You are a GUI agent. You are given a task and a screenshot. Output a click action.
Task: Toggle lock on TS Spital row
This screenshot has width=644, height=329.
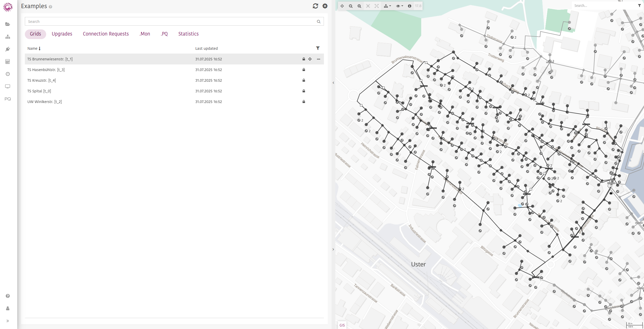pos(304,91)
